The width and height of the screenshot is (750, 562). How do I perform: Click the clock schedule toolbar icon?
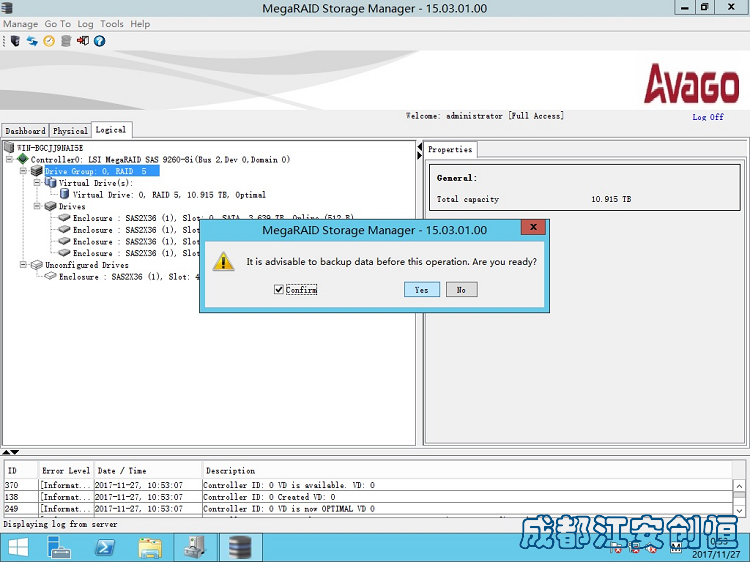coord(49,41)
